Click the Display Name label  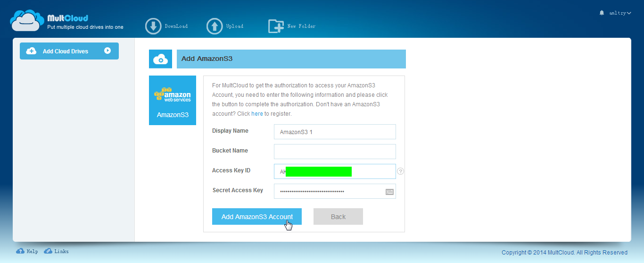point(230,131)
